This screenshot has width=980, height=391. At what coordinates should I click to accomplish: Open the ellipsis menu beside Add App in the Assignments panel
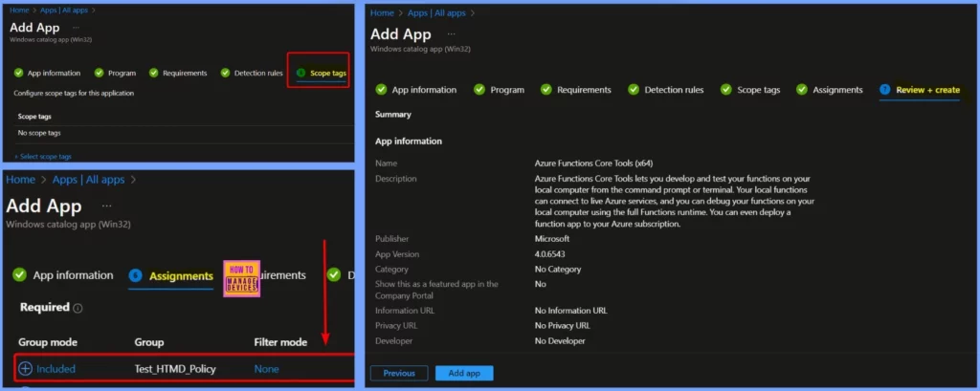point(107,206)
